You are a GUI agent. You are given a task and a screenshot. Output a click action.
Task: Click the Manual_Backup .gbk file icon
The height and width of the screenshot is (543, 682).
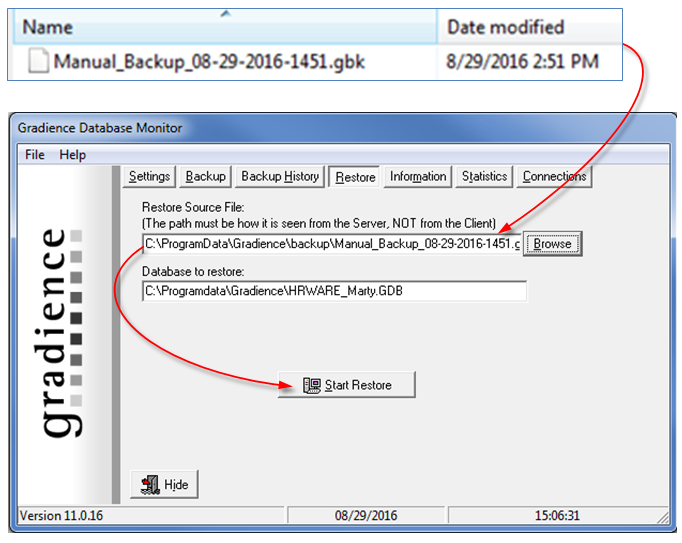click(x=38, y=62)
